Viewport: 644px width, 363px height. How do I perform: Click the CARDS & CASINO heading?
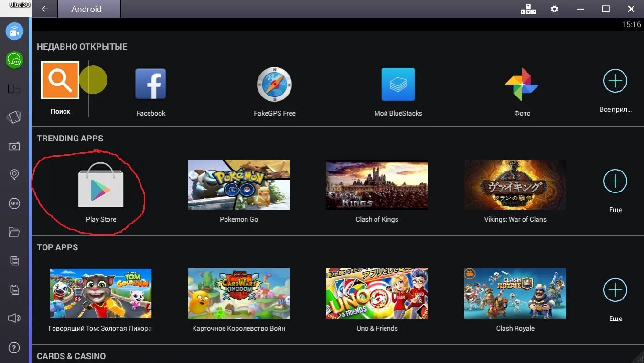click(x=71, y=356)
